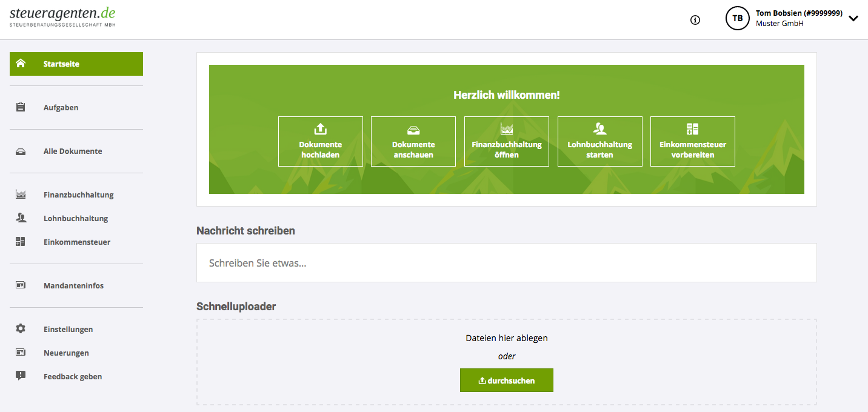Viewport: 868px width, 412px height.
Task: Click Einkommensteuer calculator icon in sidebar
Action: click(21, 242)
